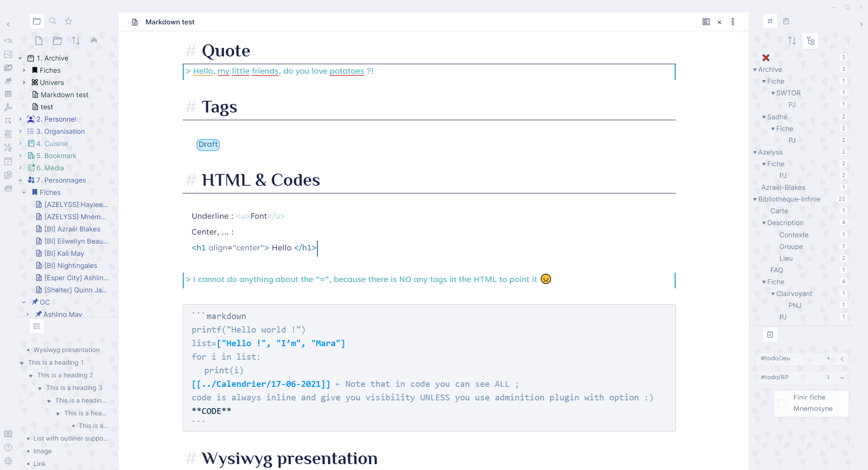Screen dimensions: 868x470
Task: Open the templater <% ribbon icon
Action: tap(8, 41)
